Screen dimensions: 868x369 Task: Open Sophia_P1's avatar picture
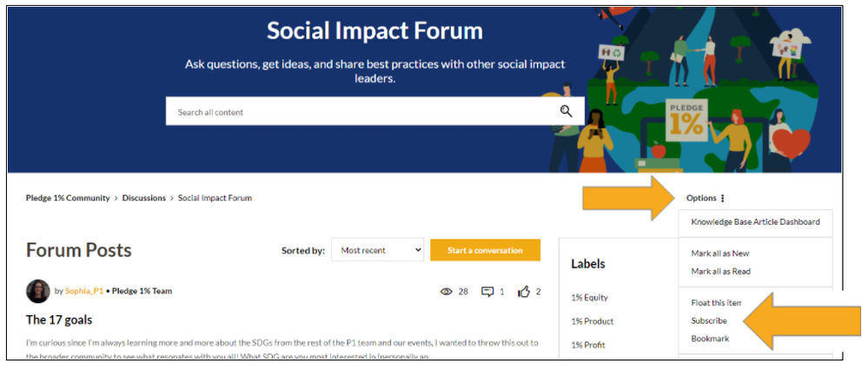(x=38, y=291)
